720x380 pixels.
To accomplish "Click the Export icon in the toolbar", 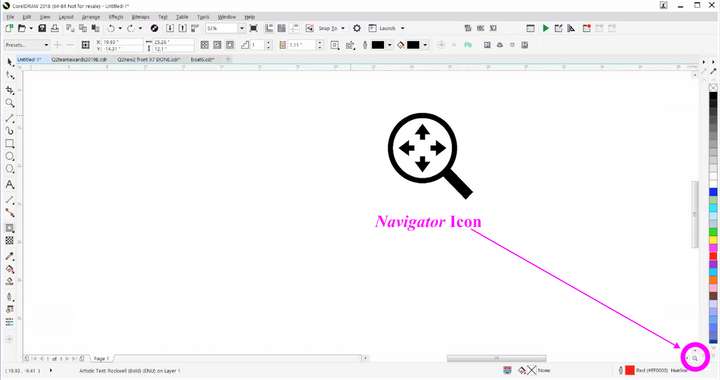I will point(183,28).
